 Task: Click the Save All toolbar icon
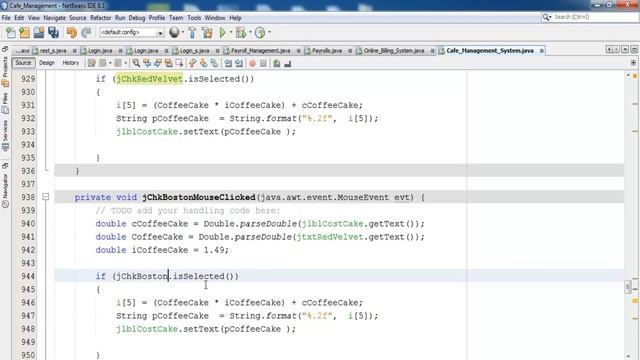tap(53, 33)
